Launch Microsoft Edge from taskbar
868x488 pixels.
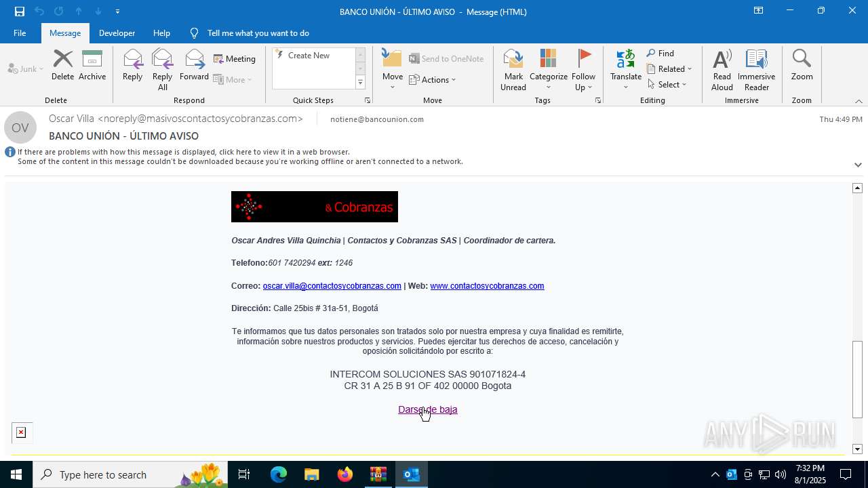coord(279,474)
